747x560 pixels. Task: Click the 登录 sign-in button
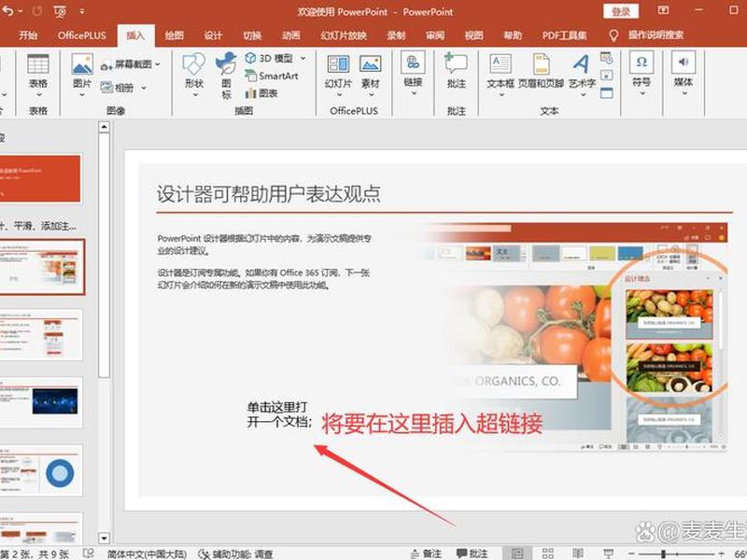pos(621,11)
